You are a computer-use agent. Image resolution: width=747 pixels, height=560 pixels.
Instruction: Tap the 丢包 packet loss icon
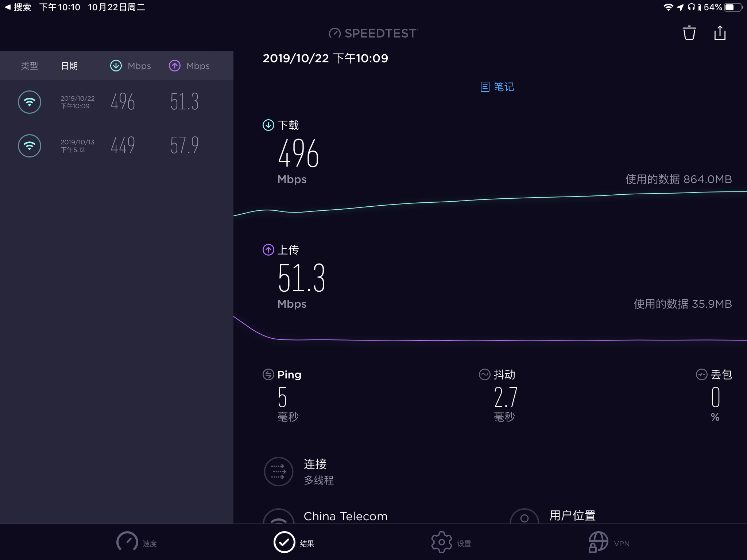[x=701, y=374]
